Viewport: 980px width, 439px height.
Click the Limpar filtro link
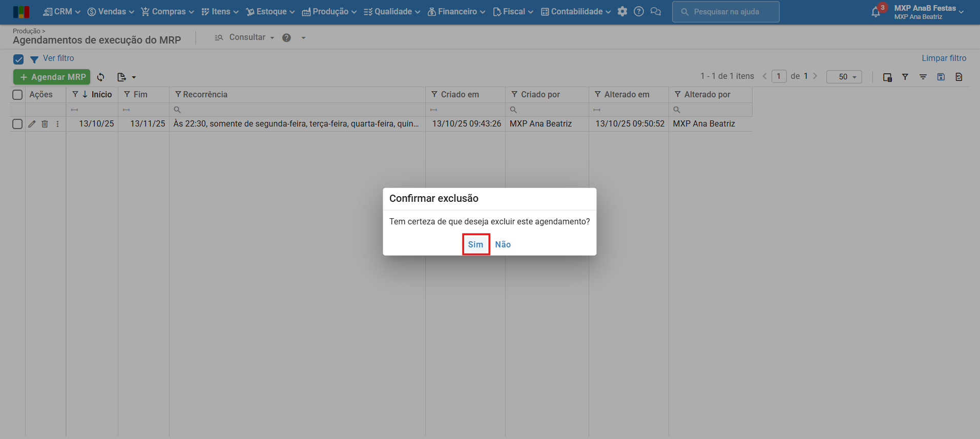[x=944, y=58]
